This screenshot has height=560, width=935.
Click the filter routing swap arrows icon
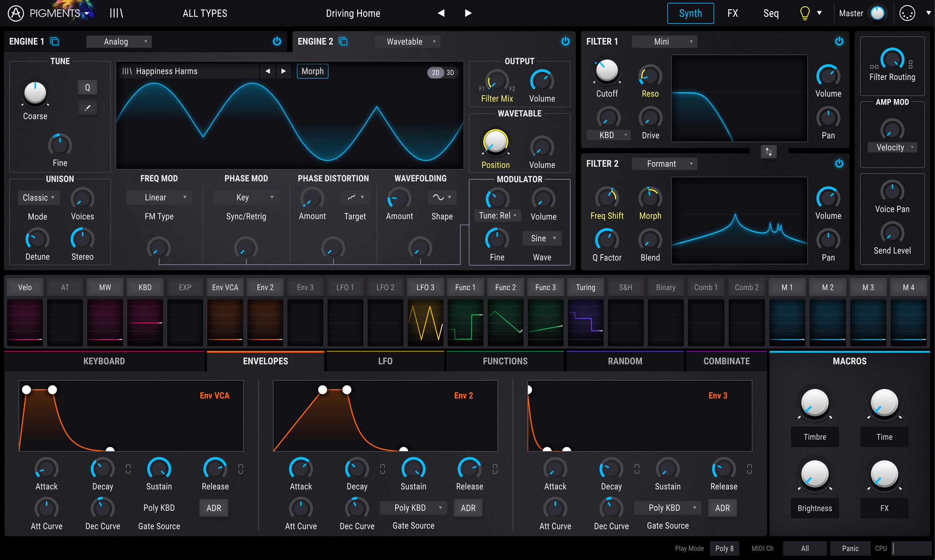coord(768,152)
